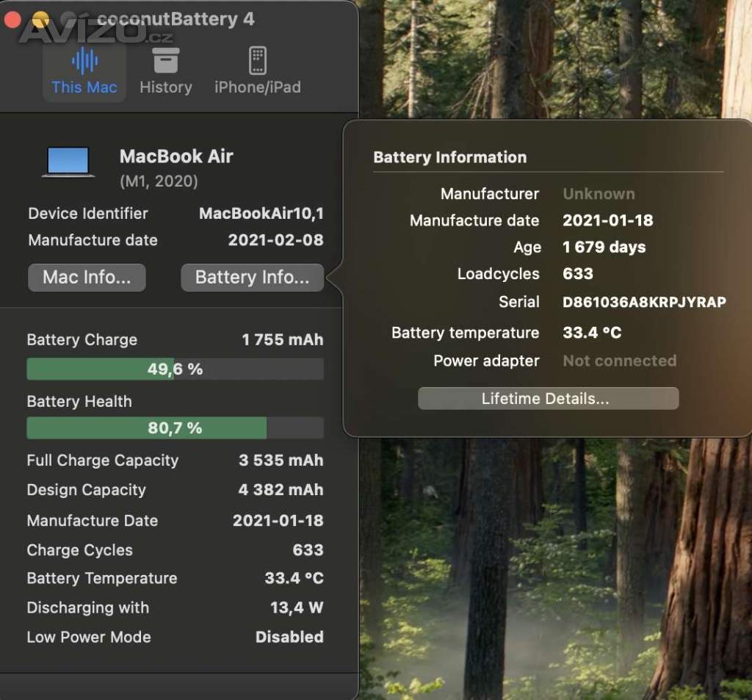The image size is (752, 700).
Task: Click the Battery Charge 49,6 % bar
Action: tap(175, 369)
